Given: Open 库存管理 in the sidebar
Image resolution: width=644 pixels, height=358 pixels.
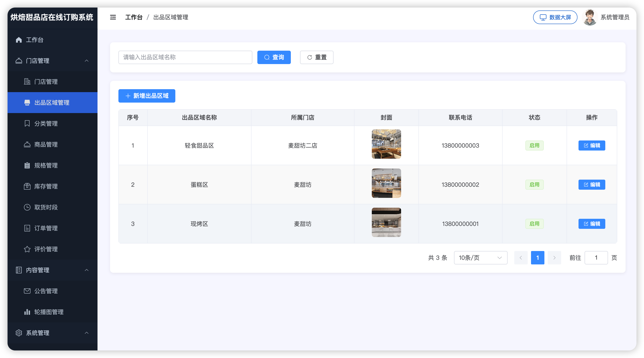Looking at the screenshot, I should coord(53,186).
